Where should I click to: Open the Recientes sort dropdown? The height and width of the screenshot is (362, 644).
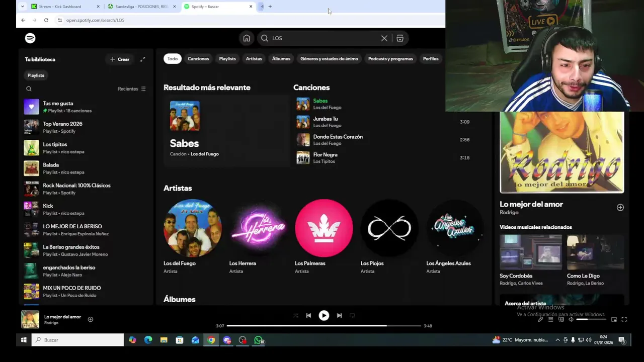coord(132,89)
